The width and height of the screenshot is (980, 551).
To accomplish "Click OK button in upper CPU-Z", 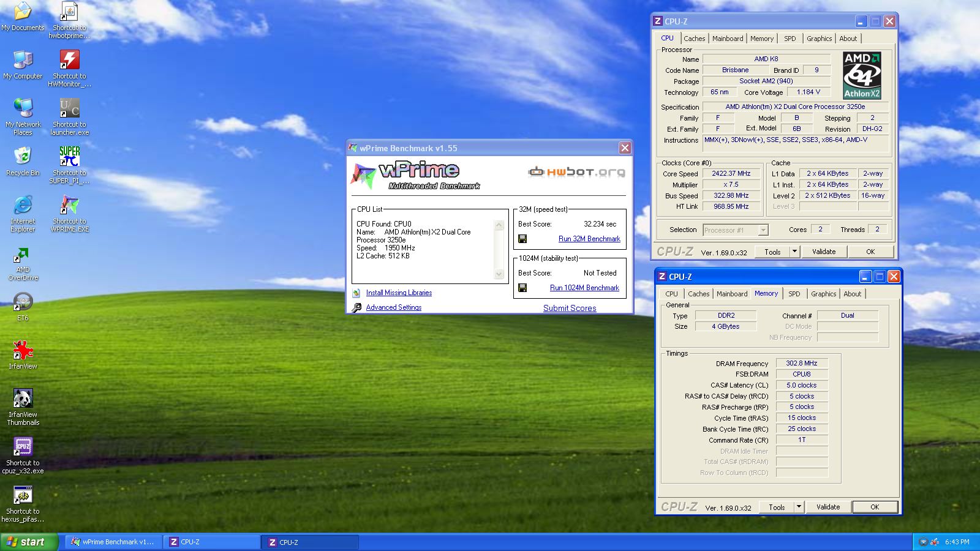I will coord(870,252).
